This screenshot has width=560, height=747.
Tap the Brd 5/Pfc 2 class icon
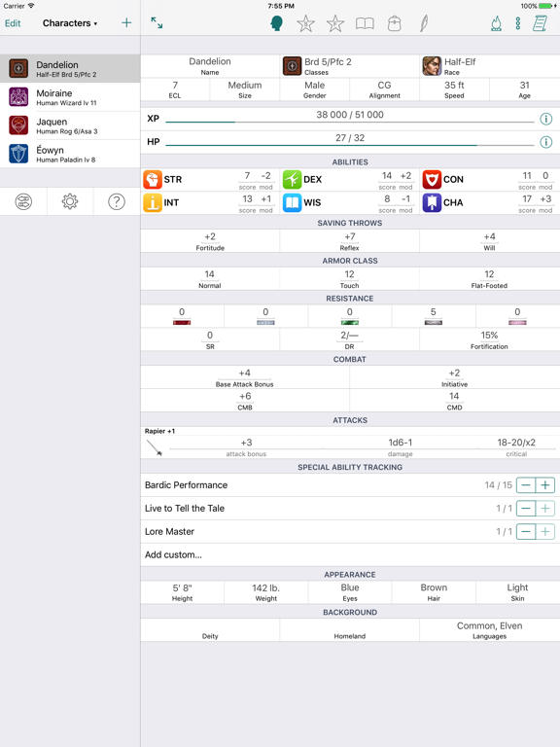[x=292, y=66]
